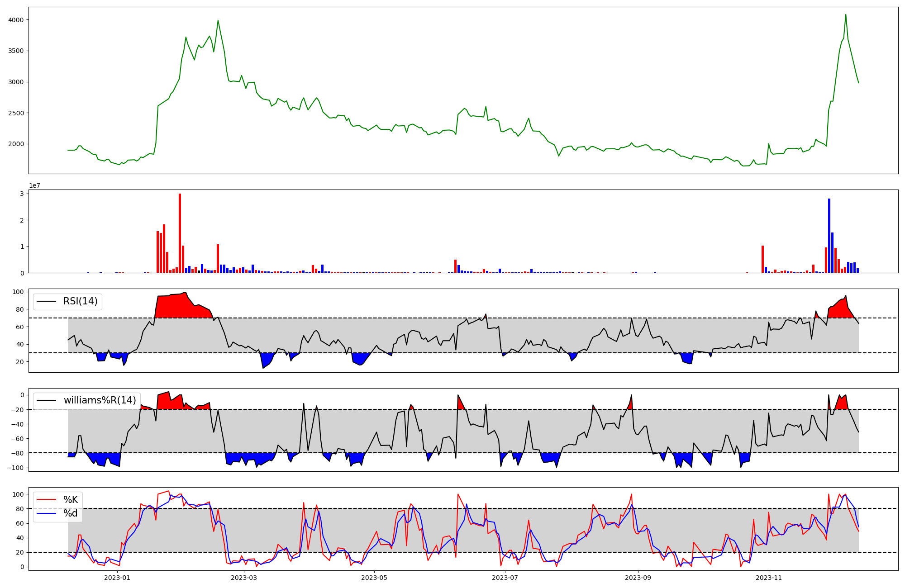This screenshot has width=905, height=588.
Task: Click the RSI(14) legend label
Action: (x=80, y=301)
